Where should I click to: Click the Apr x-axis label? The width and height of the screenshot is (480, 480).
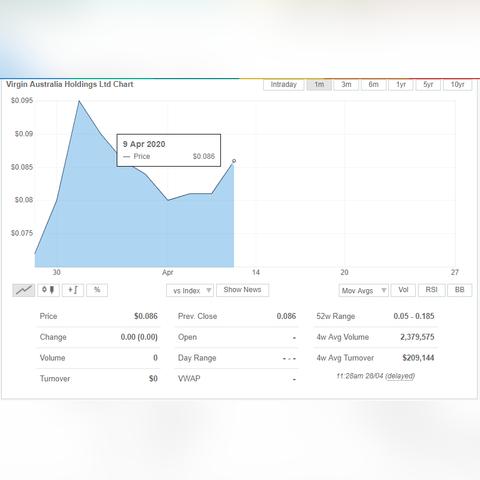point(168,273)
